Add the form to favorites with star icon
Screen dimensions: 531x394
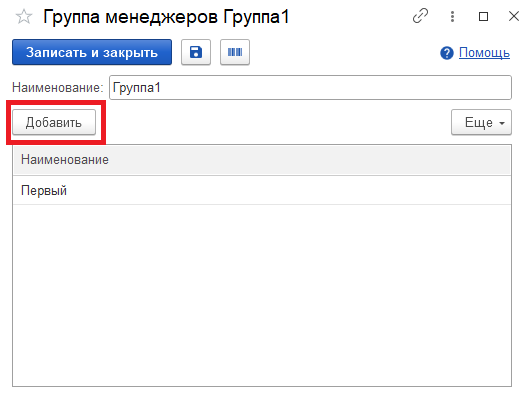(24, 17)
